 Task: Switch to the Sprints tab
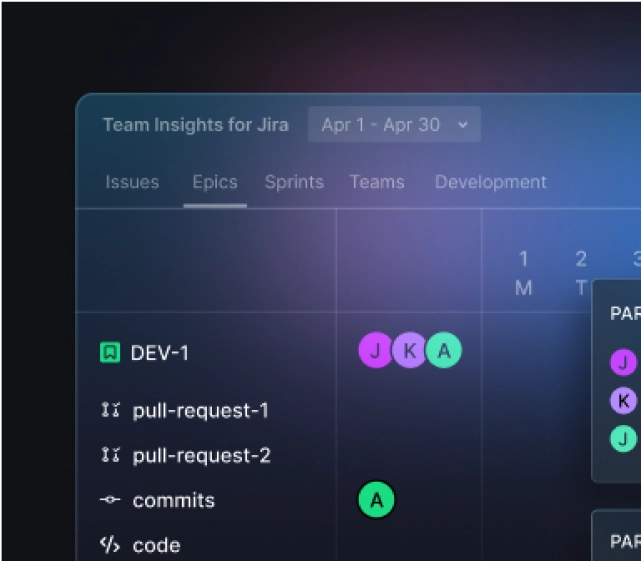tap(294, 182)
